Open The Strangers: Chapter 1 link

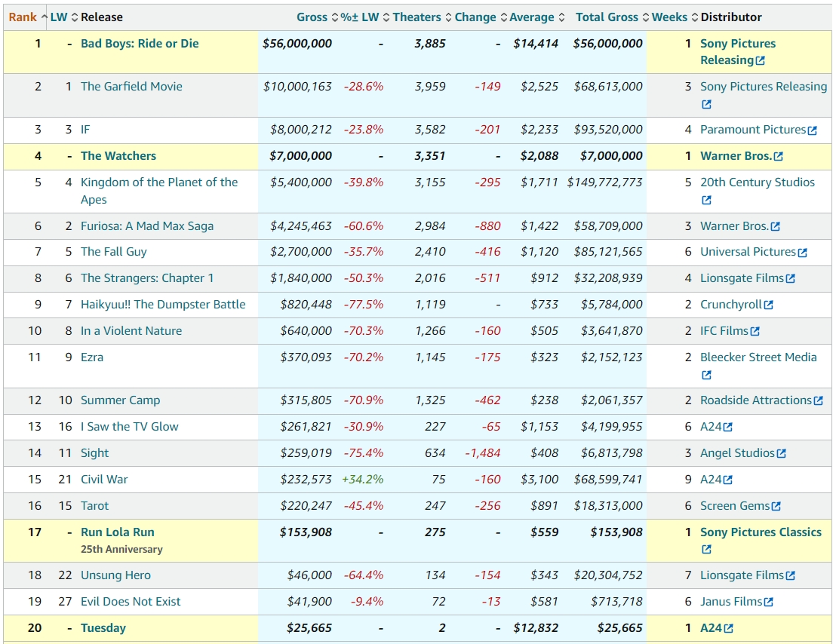point(147,278)
